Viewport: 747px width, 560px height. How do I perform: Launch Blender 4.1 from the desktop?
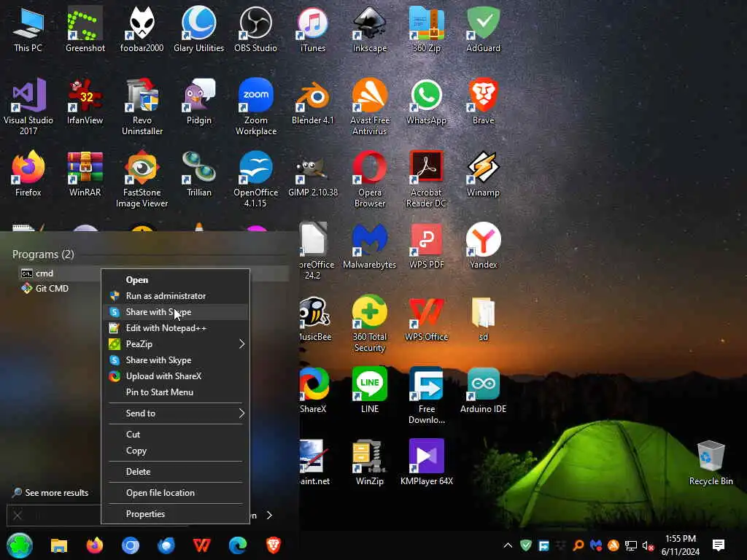pyautogui.click(x=312, y=101)
